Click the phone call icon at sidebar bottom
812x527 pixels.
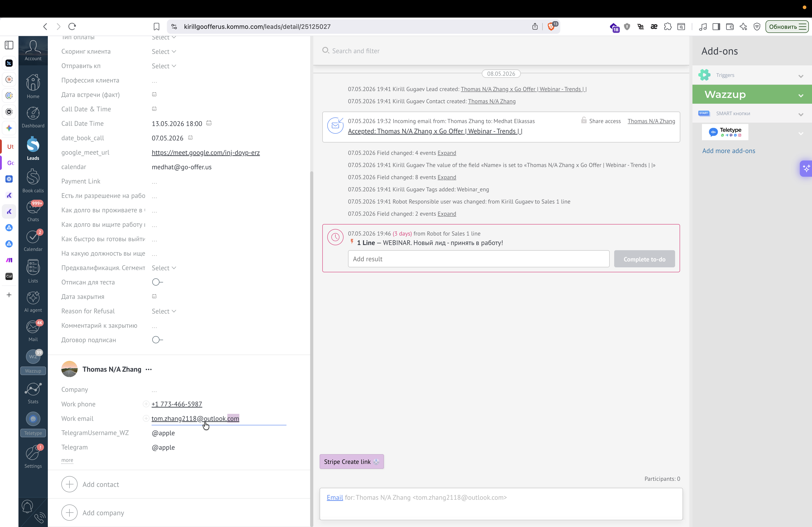point(40,518)
